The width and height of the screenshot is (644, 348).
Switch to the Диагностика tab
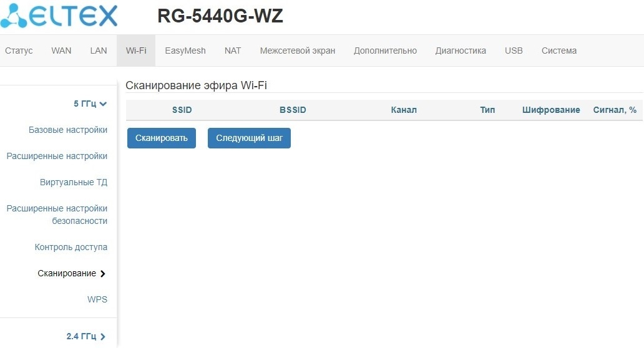(461, 51)
